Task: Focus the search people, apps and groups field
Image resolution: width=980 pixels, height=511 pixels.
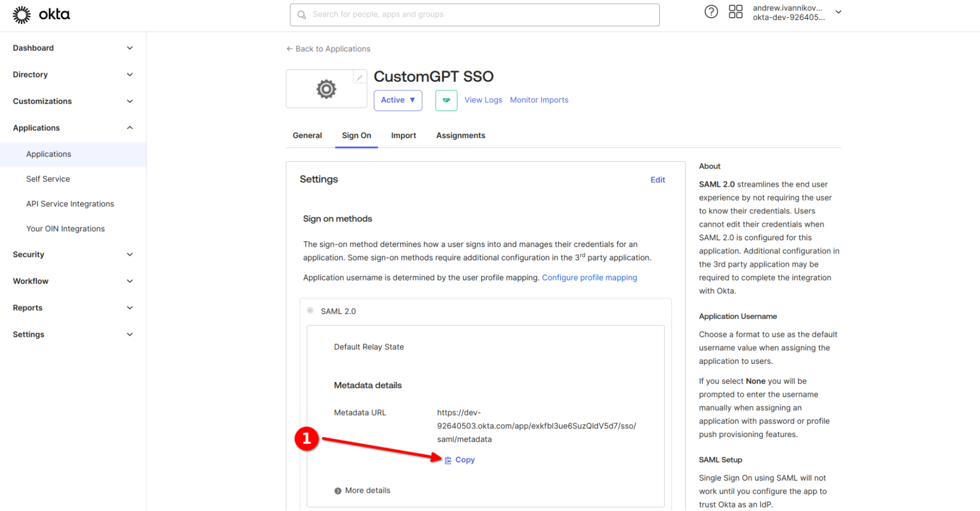Action: (475, 15)
